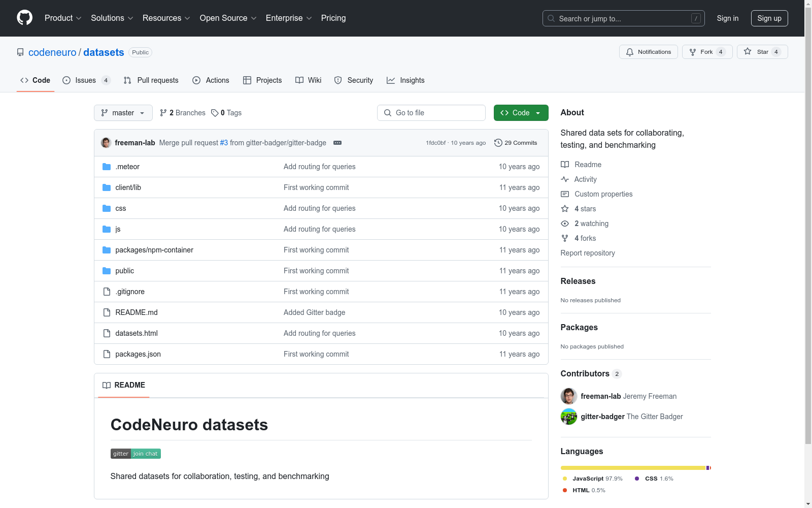Switch to the Actions tab
The width and height of the screenshot is (812, 508).
[x=211, y=80]
